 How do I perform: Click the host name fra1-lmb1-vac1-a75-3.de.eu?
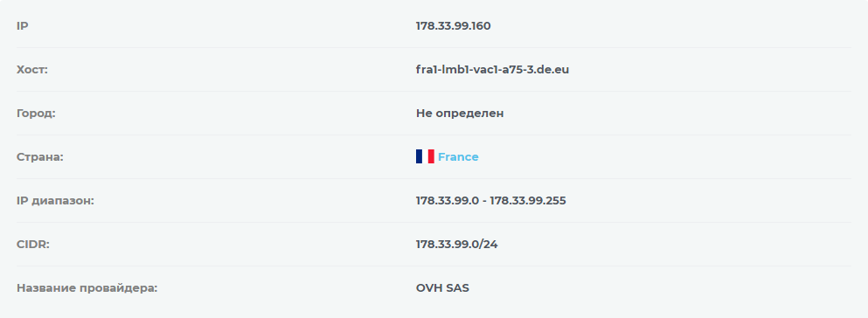click(493, 70)
